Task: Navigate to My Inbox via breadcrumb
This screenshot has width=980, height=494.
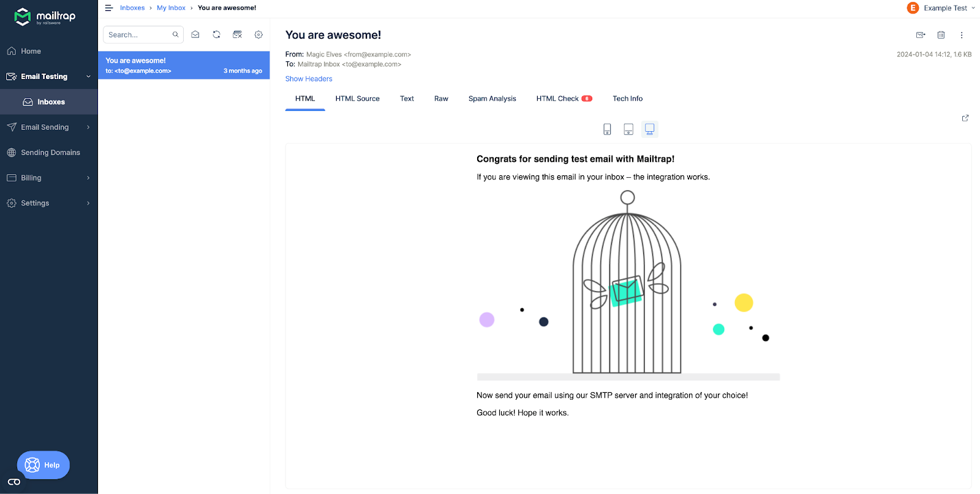Action: click(x=171, y=7)
